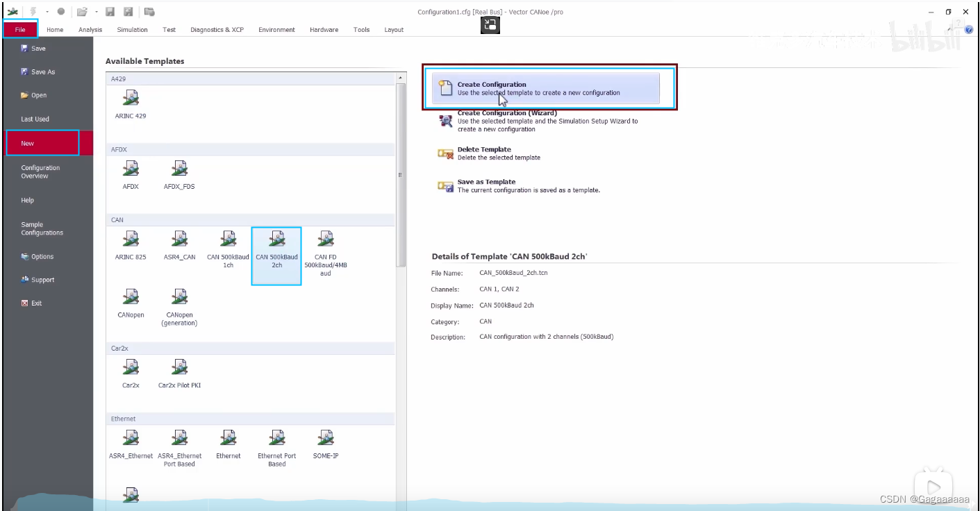The image size is (980, 511).
Task: Open the Diagnostics & XCP tab
Action: tap(217, 30)
